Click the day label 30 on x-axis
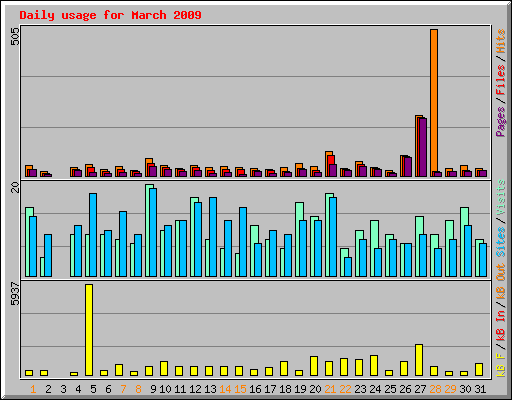The height and width of the screenshot is (400, 512). (x=465, y=389)
